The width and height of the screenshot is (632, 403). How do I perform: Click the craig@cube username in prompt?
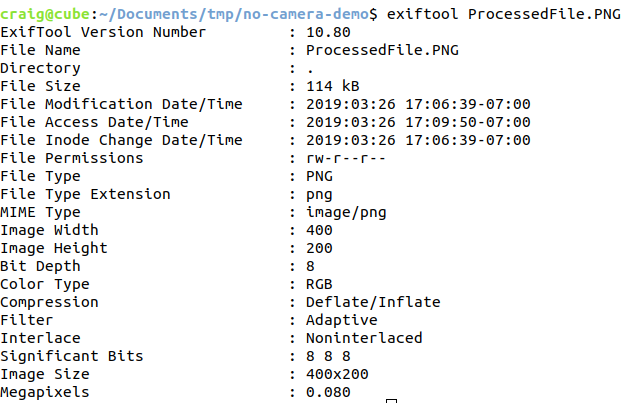pos(45,14)
